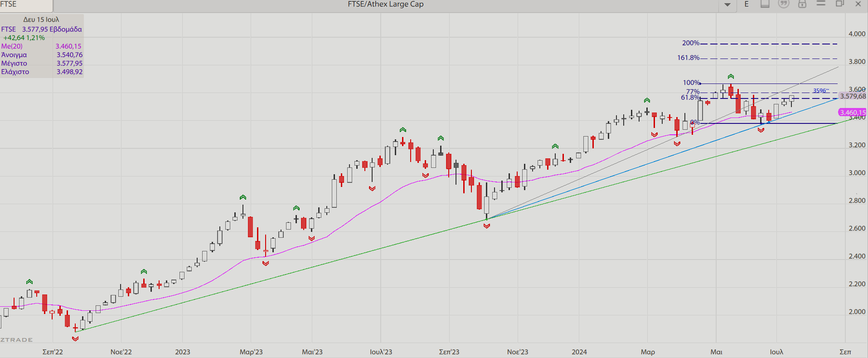
Task: Select the 161.8% Fibonacci level label
Action: (689, 58)
